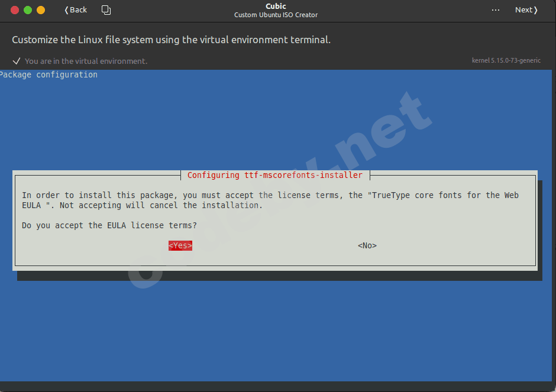556x392 pixels.
Task: Select the <No> option to decline EULA
Action: tap(367, 245)
